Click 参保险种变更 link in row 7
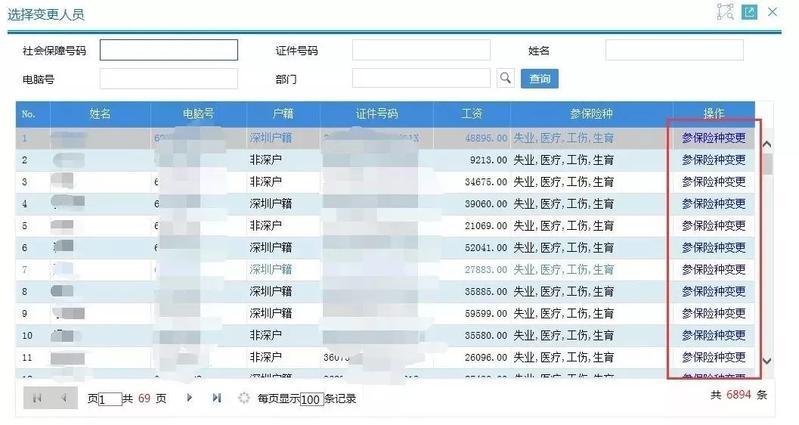Viewport: 799px width, 425px height. click(713, 269)
